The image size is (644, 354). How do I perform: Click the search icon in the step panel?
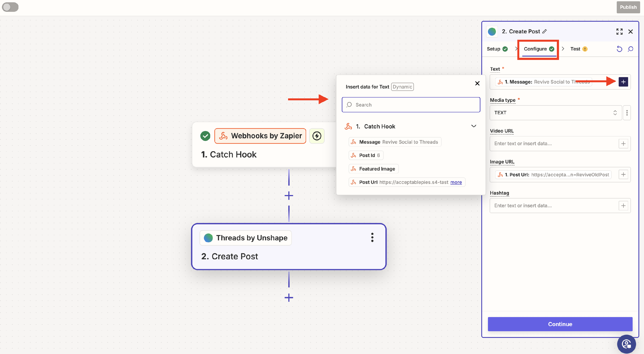tap(630, 49)
